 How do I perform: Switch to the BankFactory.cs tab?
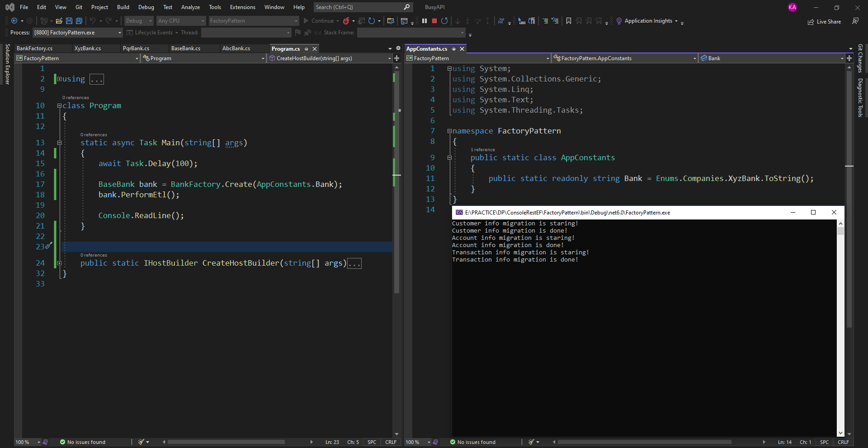(35, 48)
